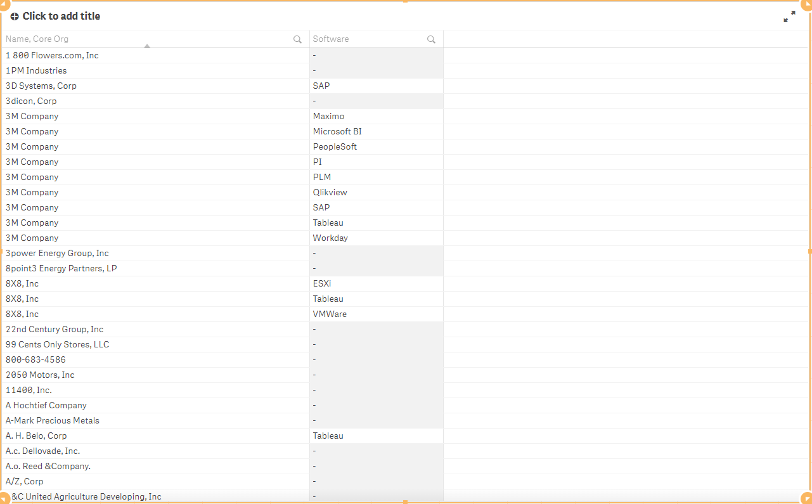Select A. H. Belo, Corp cell
The height and width of the screenshot is (504, 812).
coord(155,436)
